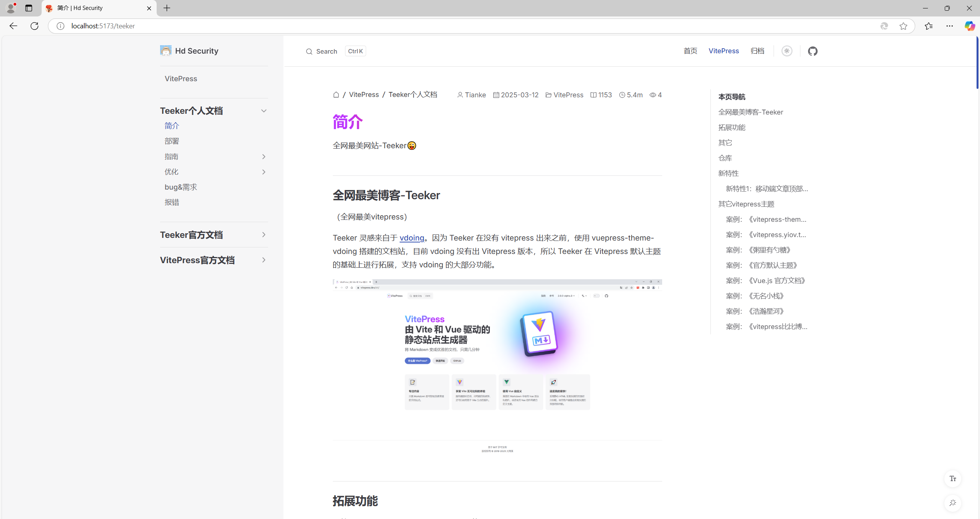View site information icon in address bar
980x519 pixels.
pos(61,26)
